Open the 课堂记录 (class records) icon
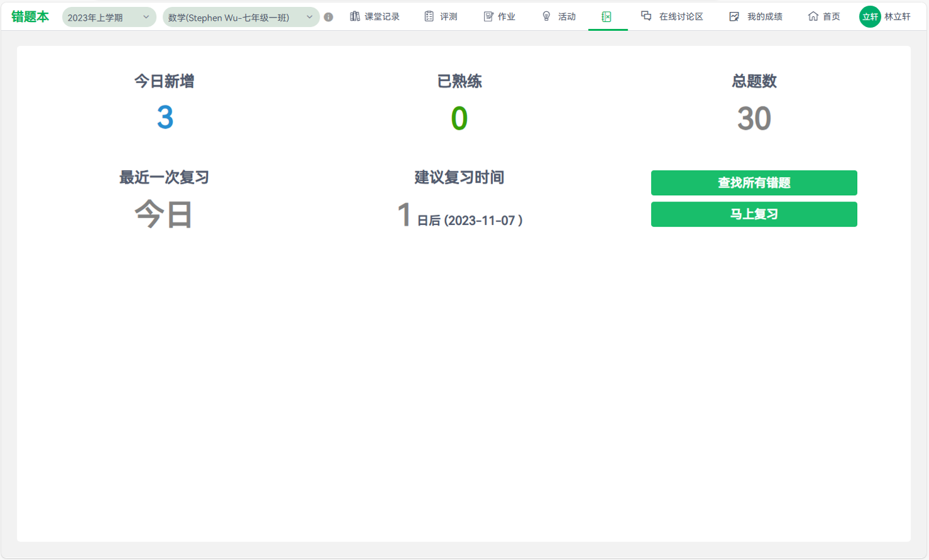The height and width of the screenshot is (560, 929). pyautogui.click(x=355, y=16)
